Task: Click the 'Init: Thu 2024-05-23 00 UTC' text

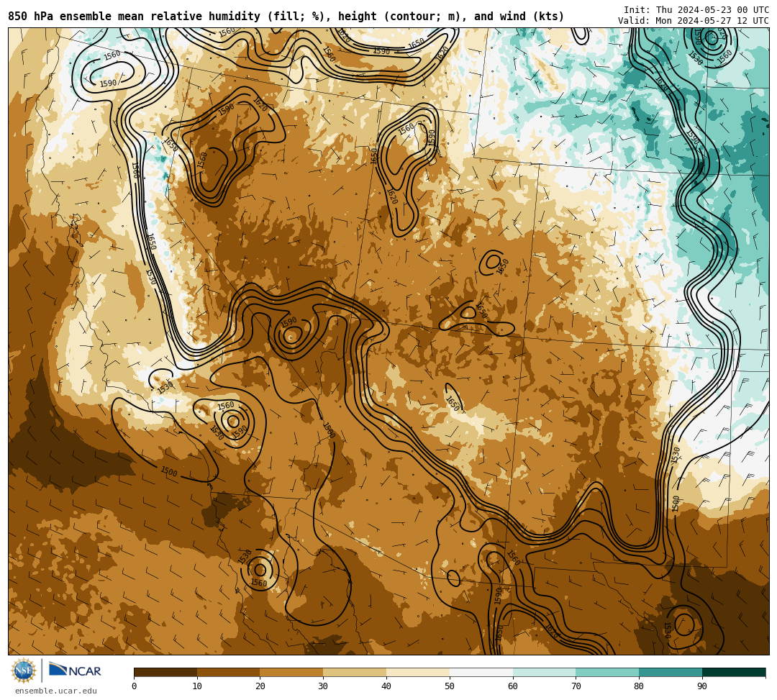Action: tap(696, 10)
